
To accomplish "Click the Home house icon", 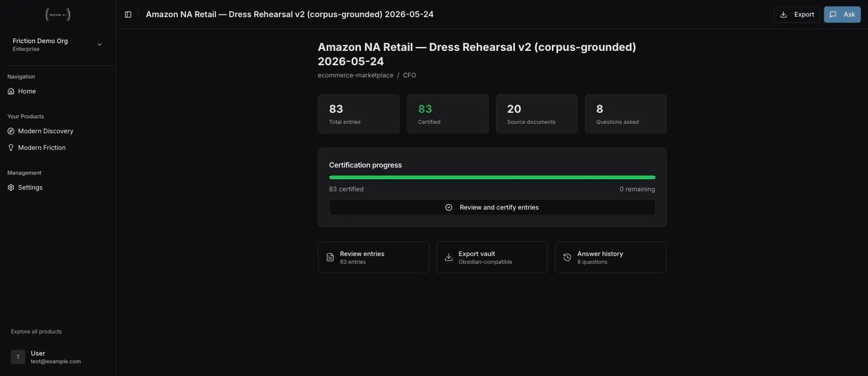I will 11,91.
